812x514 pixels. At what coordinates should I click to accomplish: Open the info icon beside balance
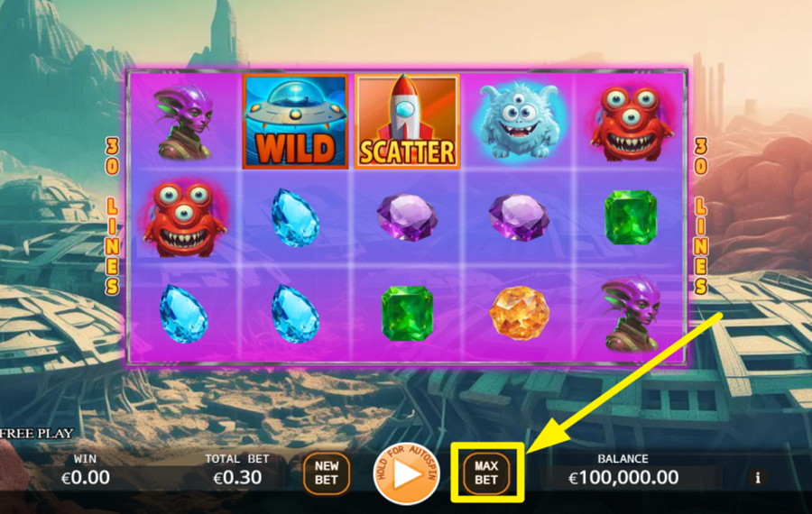click(758, 477)
